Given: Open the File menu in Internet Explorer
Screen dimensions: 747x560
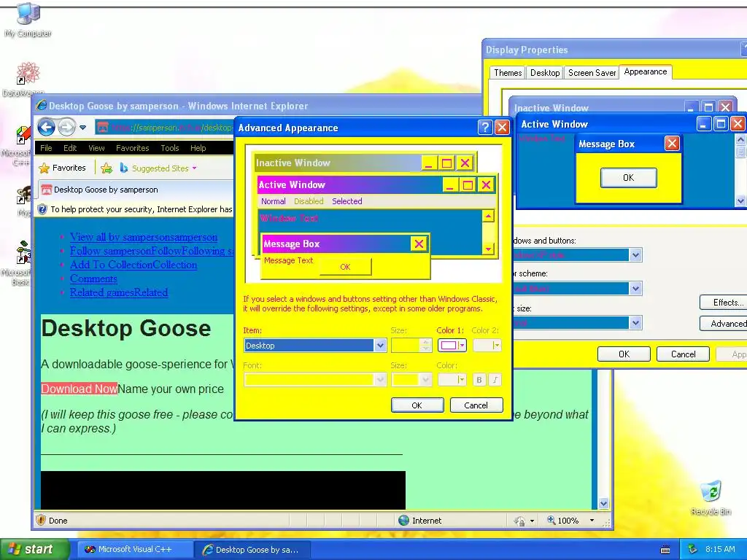Looking at the screenshot, I should click(46, 148).
